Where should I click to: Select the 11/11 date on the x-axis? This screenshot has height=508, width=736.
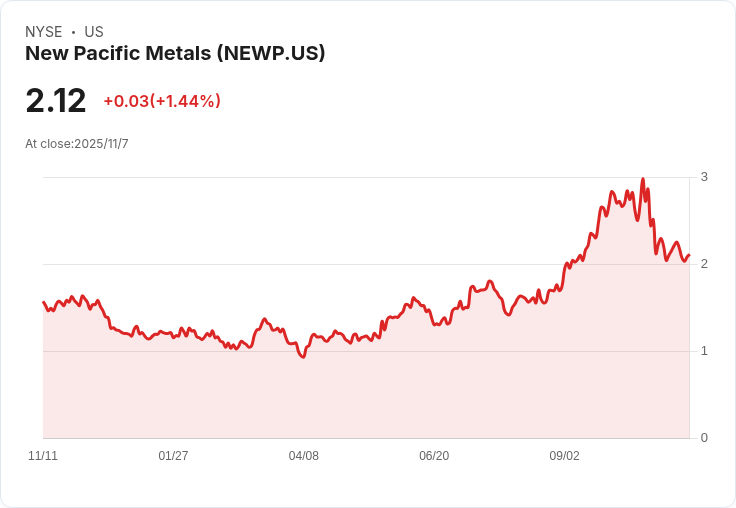coord(43,456)
